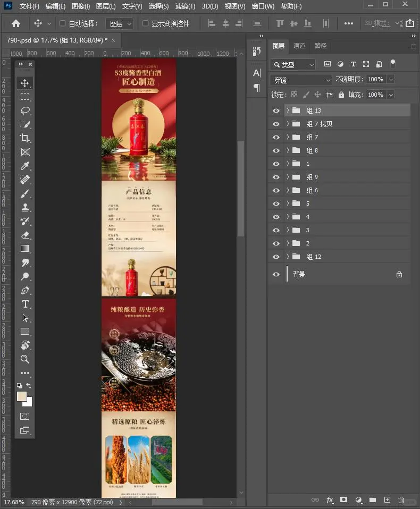
Task: Select the History Brush tool
Action: tap(25, 221)
